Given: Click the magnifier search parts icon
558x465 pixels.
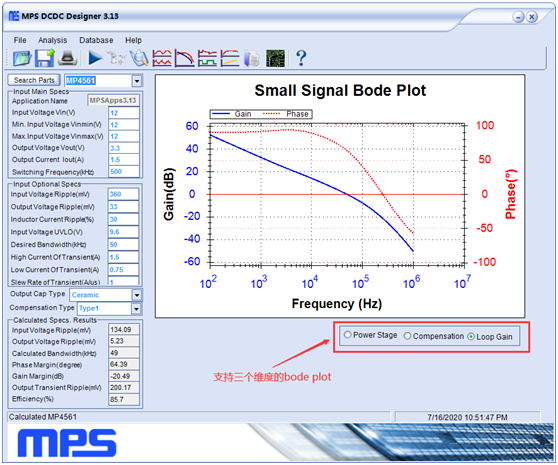Looking at the screenshot, I should (139, 58).
